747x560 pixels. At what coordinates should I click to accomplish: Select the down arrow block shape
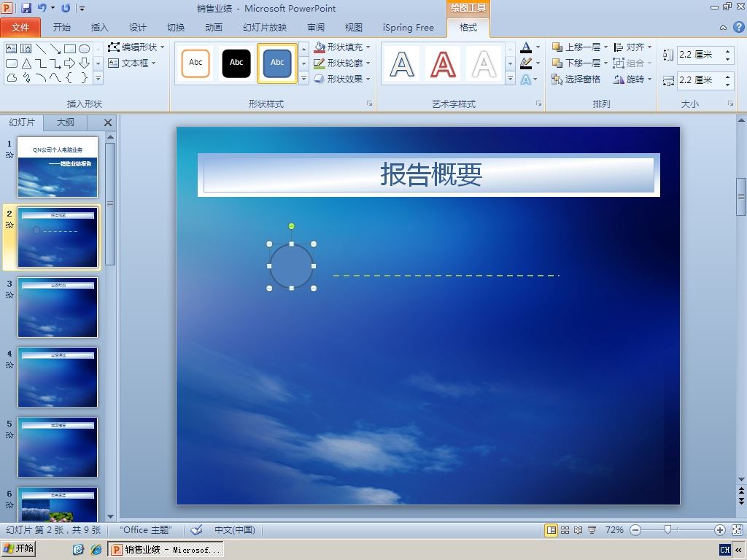coord(85,63)
